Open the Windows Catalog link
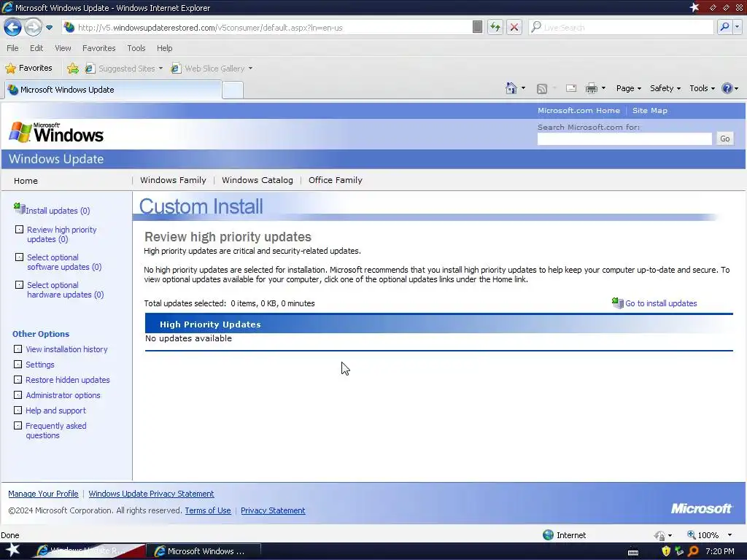Screen dimensions: 747x560 [x=258, y=180]
